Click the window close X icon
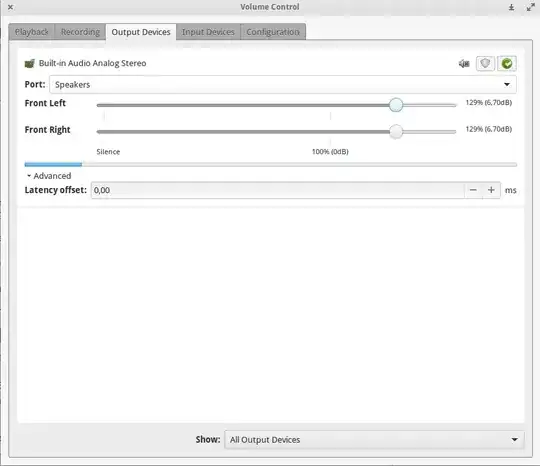The height and width of the screenshot is (466, 540). coord(11,7)
